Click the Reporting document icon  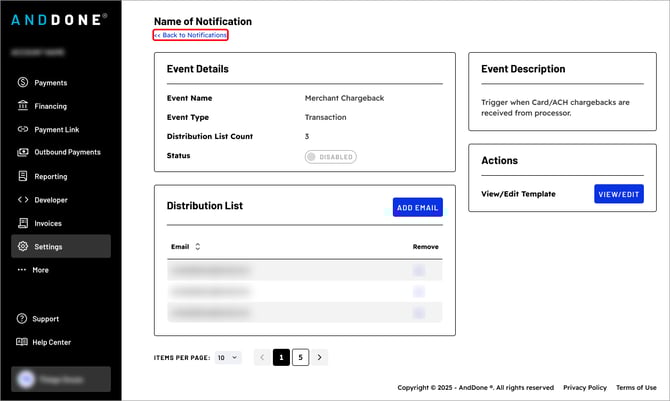click(x=23, y=176)
